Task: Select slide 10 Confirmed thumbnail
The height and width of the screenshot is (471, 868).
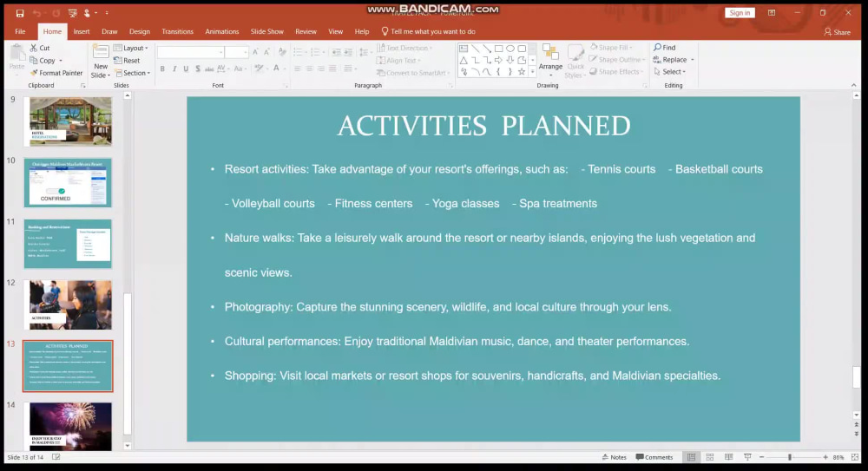Action: point(68,183)
